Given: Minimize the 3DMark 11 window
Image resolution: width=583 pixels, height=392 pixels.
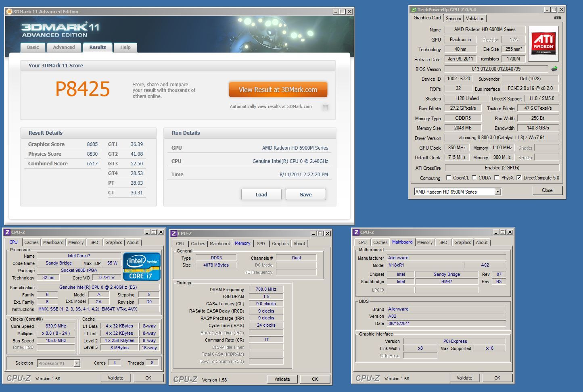Looking at the screenshot, I should (x=335, y=12).
